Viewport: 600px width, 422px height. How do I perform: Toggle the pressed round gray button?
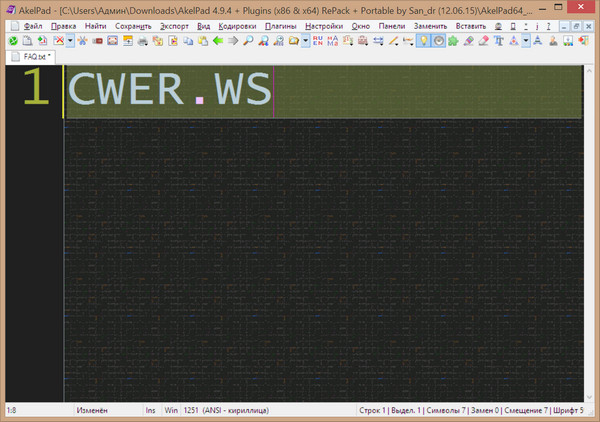[x=438, y=41]
